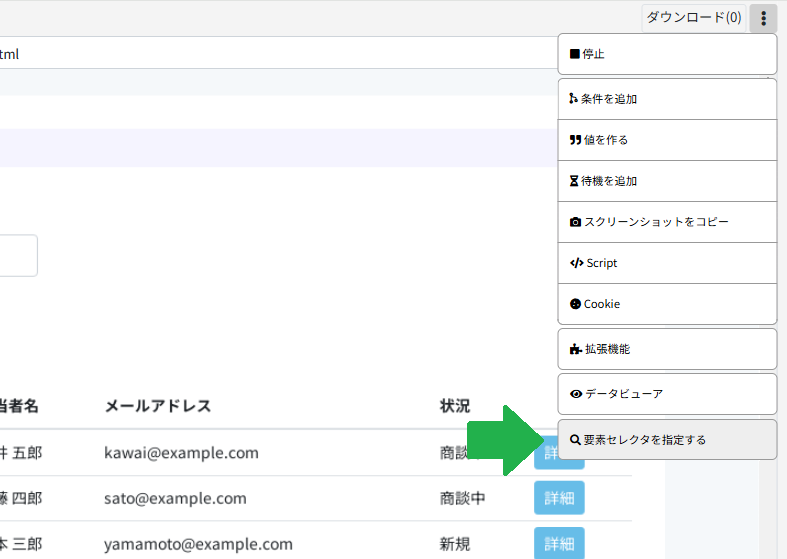The width and height of the screenshot is (787, 559).
Task: Open データビューア menu item
Action: coord(667,394)
